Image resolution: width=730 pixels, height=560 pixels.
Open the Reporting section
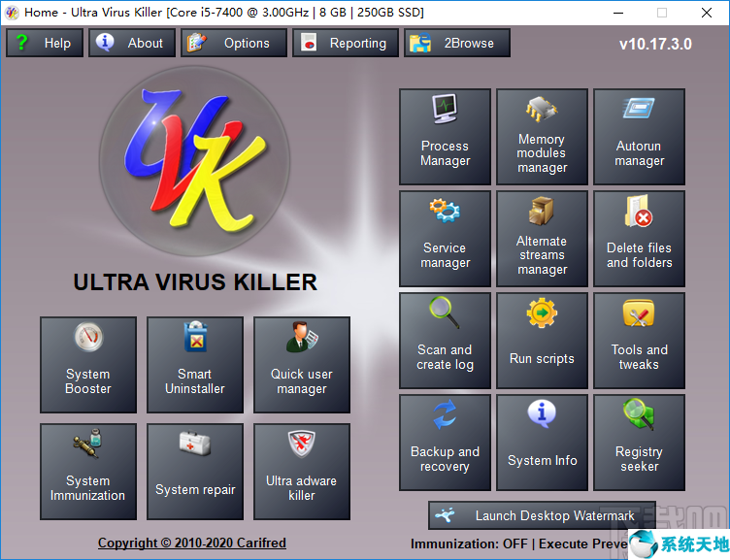346,43
